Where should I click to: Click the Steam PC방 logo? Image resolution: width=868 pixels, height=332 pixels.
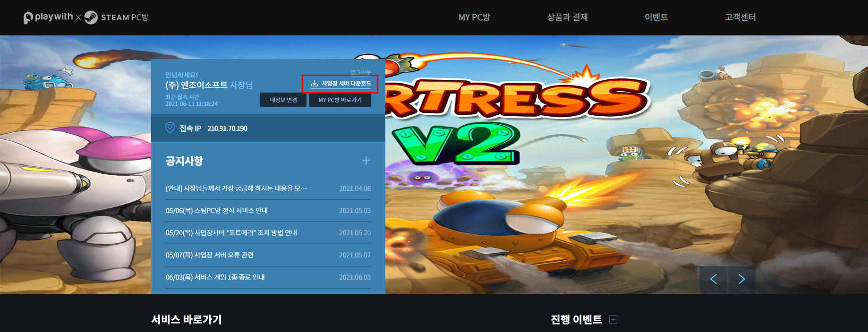pyautogui.click(x=116, y=17)
